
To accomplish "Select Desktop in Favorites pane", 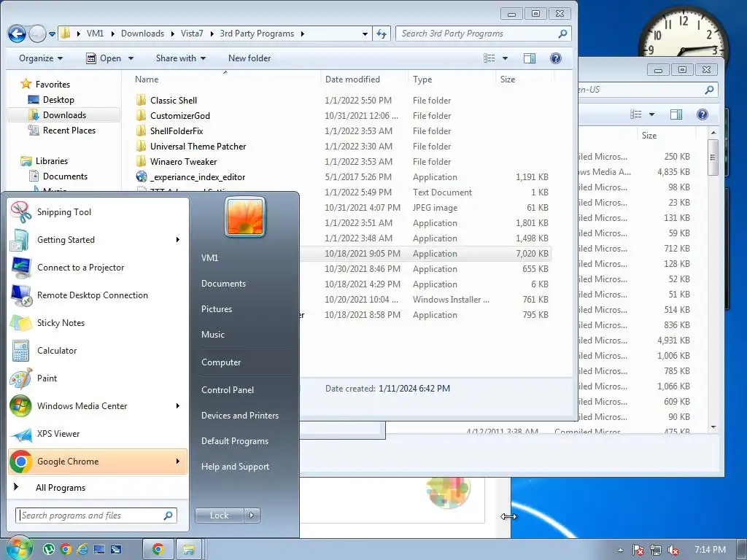I will (x=58, y=99).
